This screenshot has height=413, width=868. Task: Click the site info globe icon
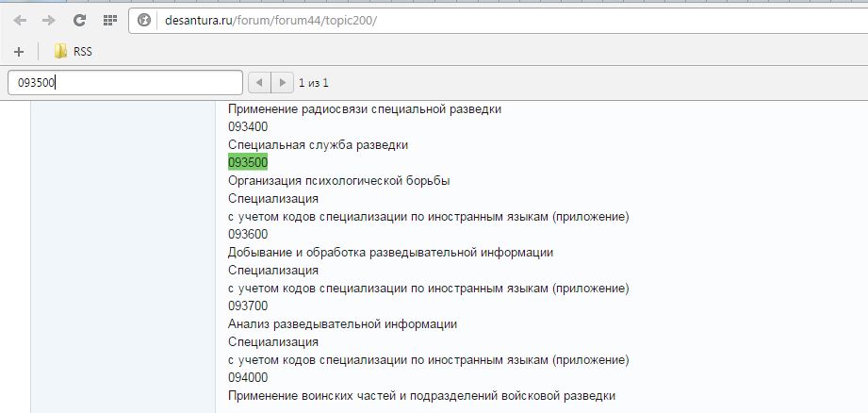tap(144, 20)
